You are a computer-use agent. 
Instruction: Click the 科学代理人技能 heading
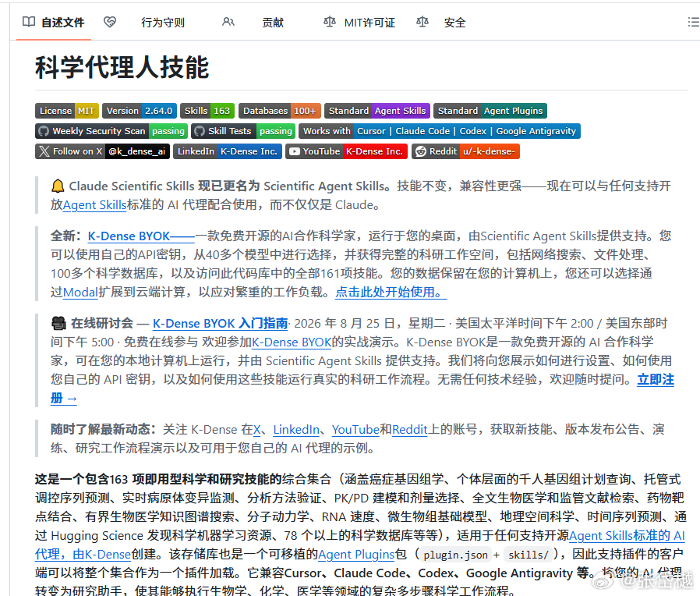click(122, 67)
